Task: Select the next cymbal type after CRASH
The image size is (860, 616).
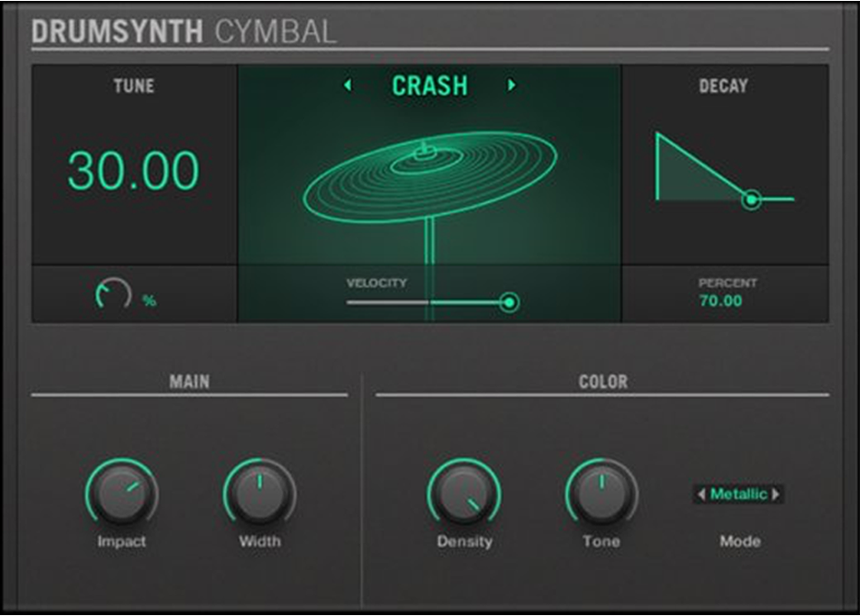Action: pyautogui.click(x=511, y=85)
